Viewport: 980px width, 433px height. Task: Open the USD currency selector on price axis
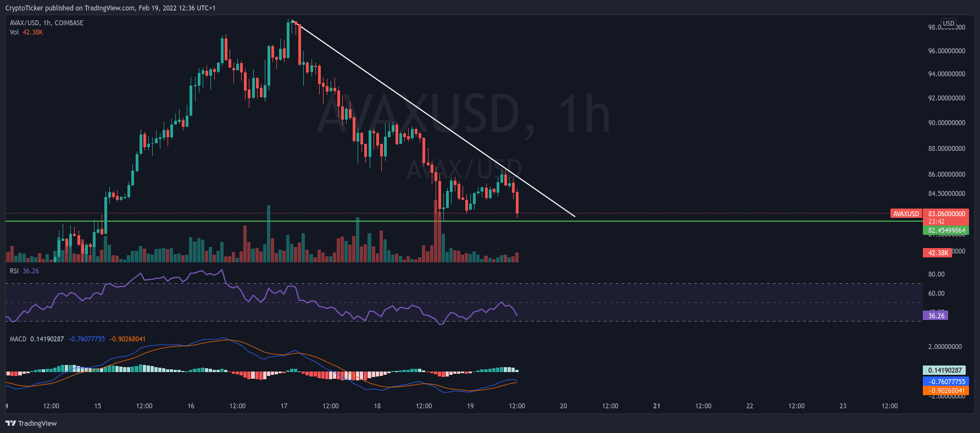coord(948,24)
